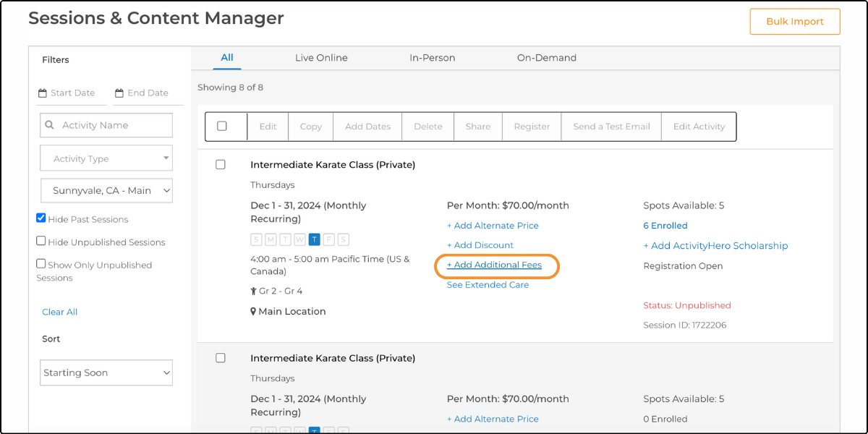Click the End Date field
This screenshot has width=868, height=434.
(x=148, y=93)
